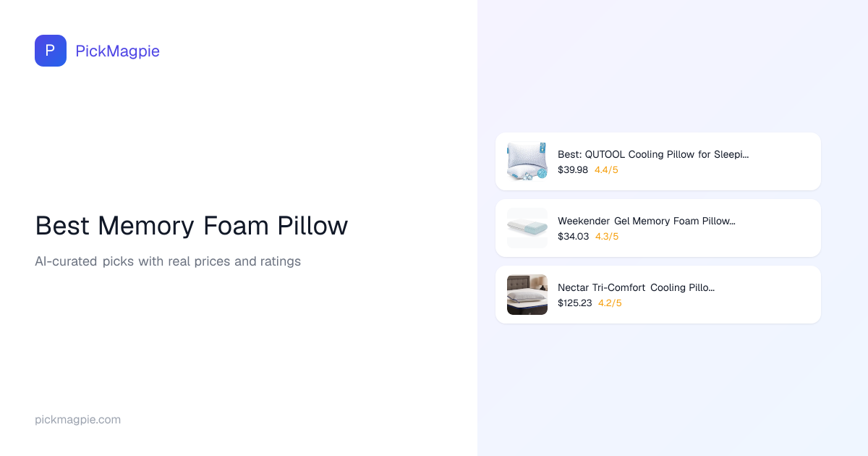Screen dimensions: 868x456
Task: Click the 4.4/5 rating text
Action: (x=606, y=170)
